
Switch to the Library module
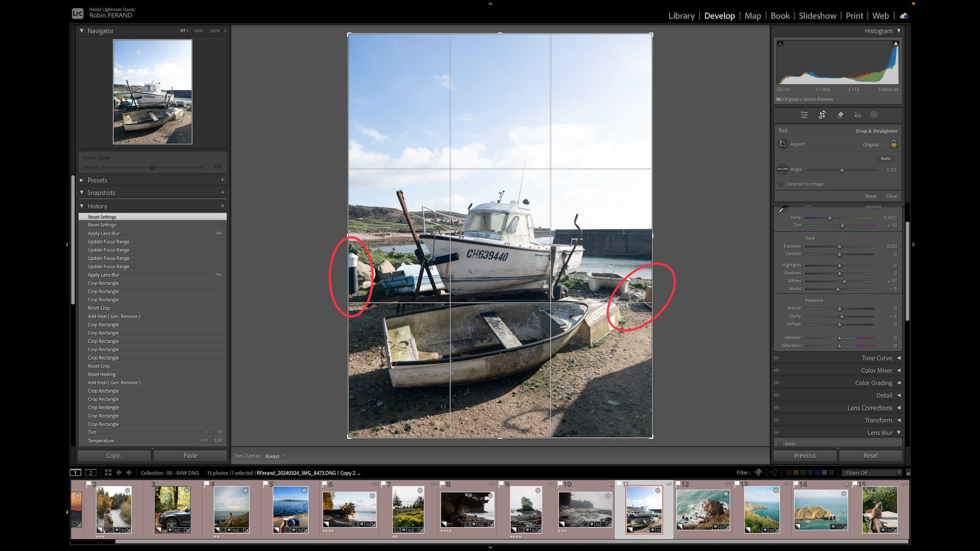click(681, 15)
